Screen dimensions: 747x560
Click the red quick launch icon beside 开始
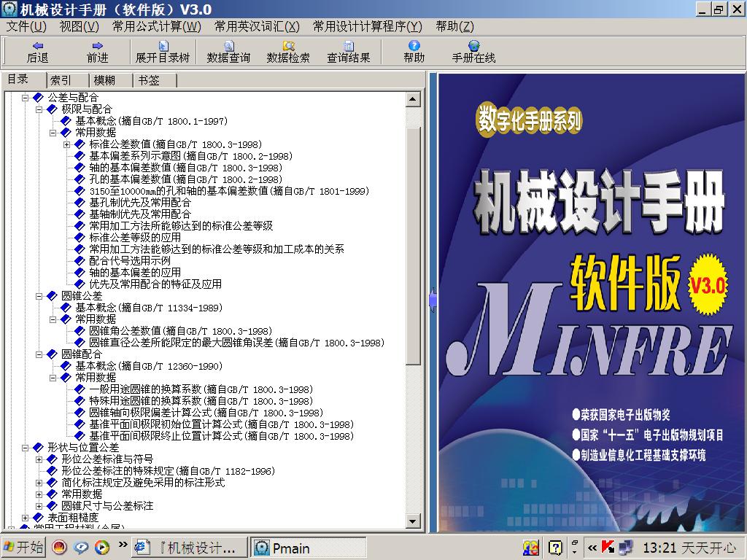(x=60, y=547)
